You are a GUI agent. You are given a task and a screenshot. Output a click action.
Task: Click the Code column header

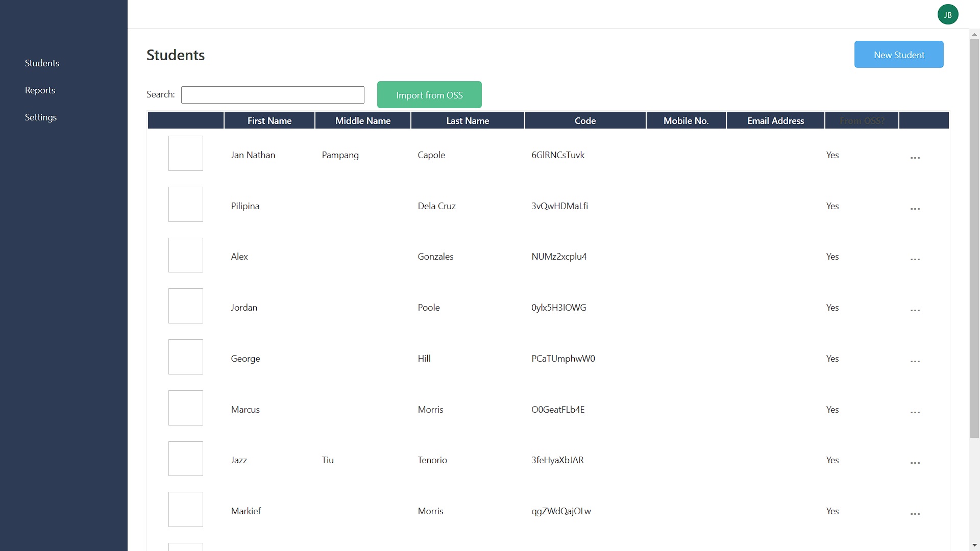coord(585,121)
